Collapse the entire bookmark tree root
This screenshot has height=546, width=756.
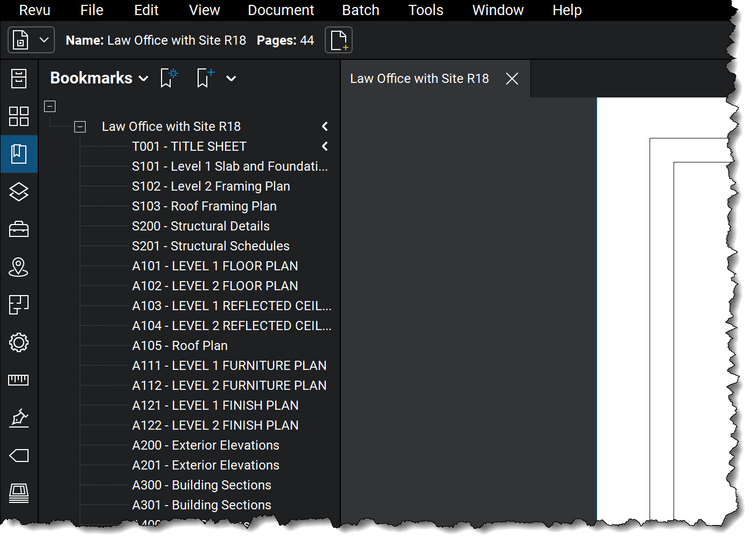(x=50, y=106)
